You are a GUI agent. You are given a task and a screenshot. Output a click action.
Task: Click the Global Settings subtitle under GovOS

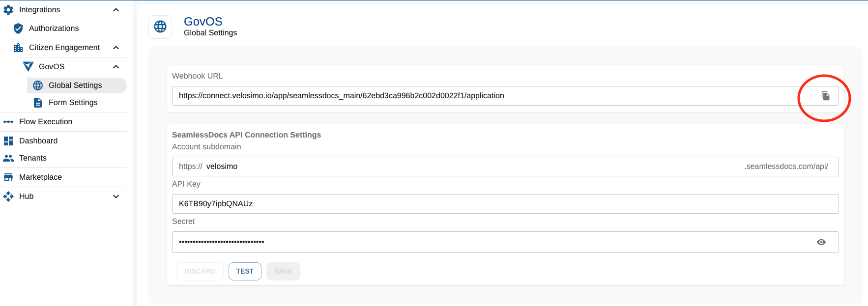(x=210, y=33)
